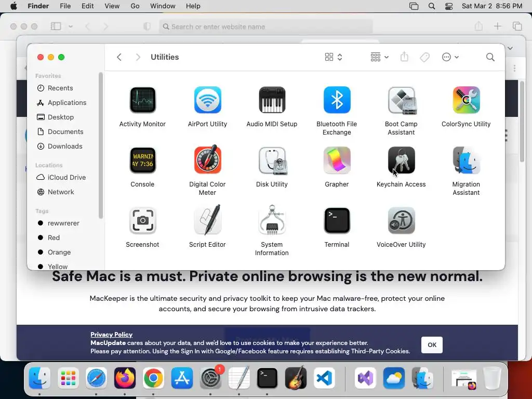Show Safari tab overview
Viewport: 532px width, 399px height.
(x=517, y=26)
